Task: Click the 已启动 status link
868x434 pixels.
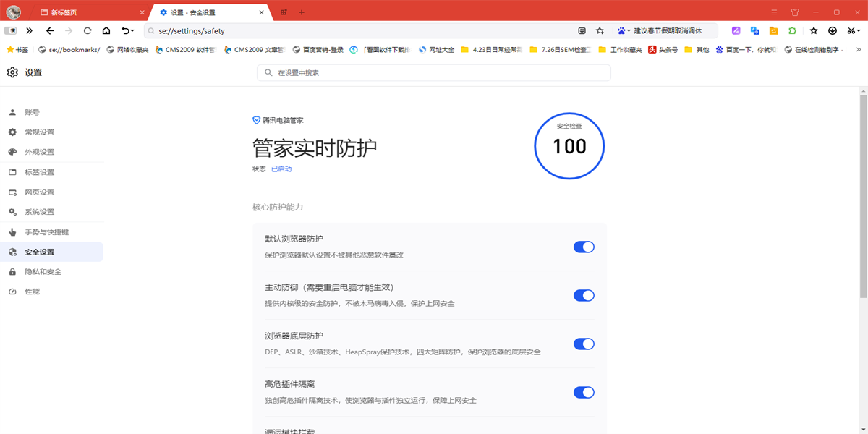Action: tap(281, 169)
